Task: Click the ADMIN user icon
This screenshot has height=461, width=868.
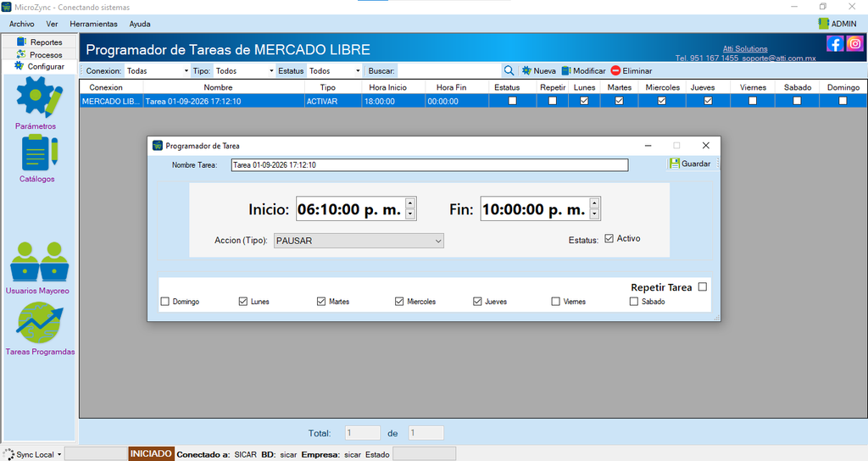Action: pos(823,24)
